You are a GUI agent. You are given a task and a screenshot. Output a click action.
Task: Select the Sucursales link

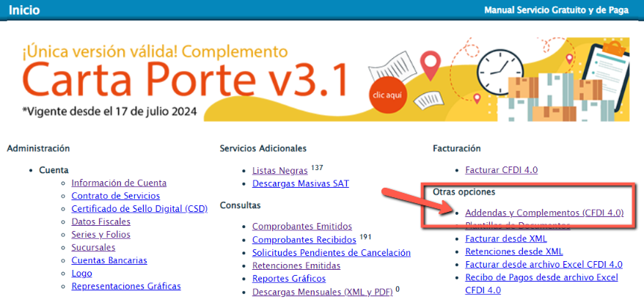(x=93, y=248)
